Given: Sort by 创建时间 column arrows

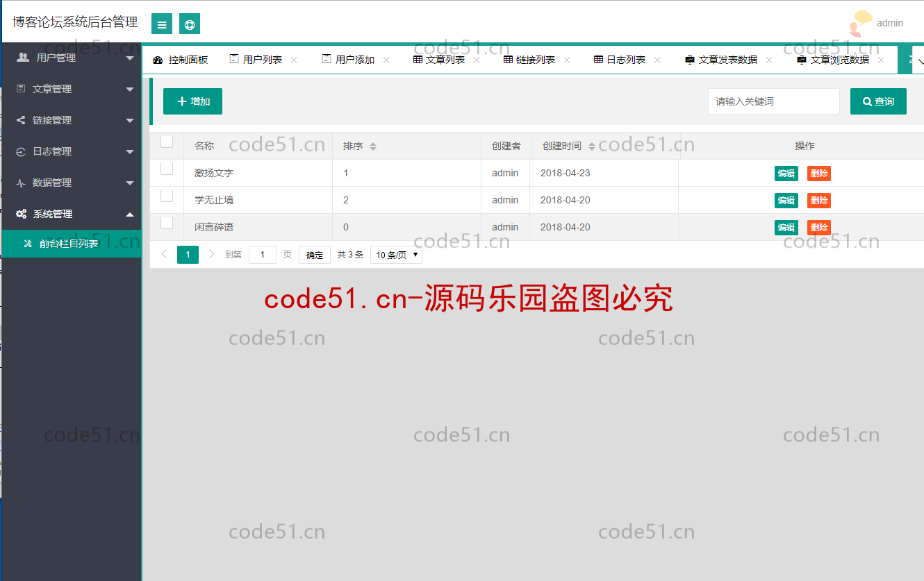Looking at the screenshot, I should pos(592,146).
